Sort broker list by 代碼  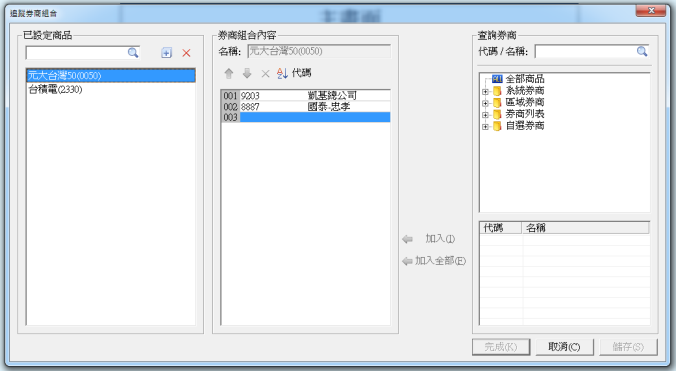pyautogui.click(x=294, y=73)
